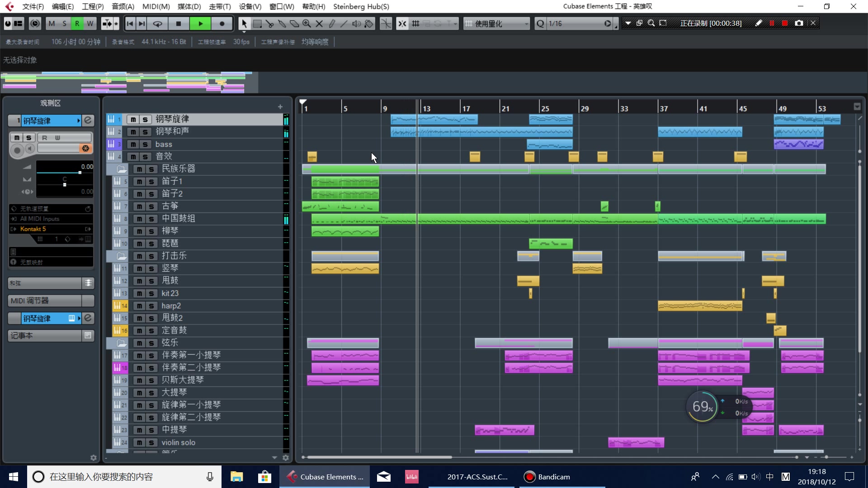Screen dimensions: 868x488
Task: Click the Apply Quantize Q icon
Action: (x=540, y=23)
